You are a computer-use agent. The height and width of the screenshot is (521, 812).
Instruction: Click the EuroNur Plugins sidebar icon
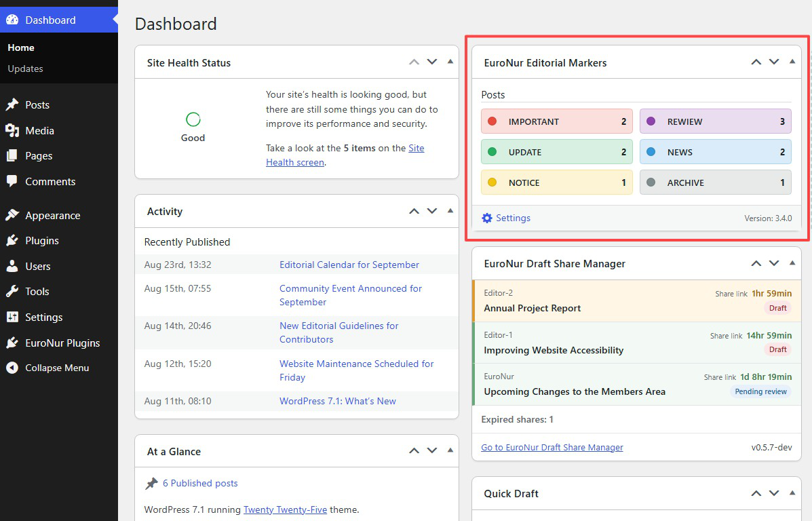pyautogui.click(x=12, y=343)
